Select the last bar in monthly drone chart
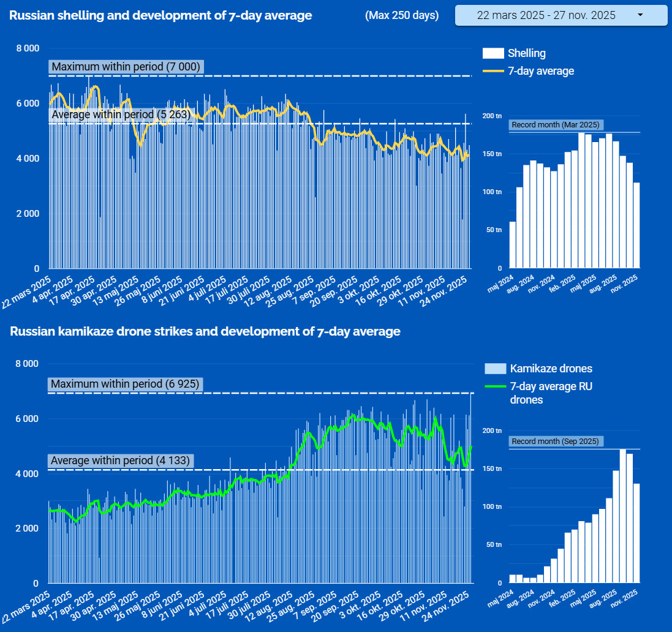This screenshot has height=632, width=672. [636, 533]
